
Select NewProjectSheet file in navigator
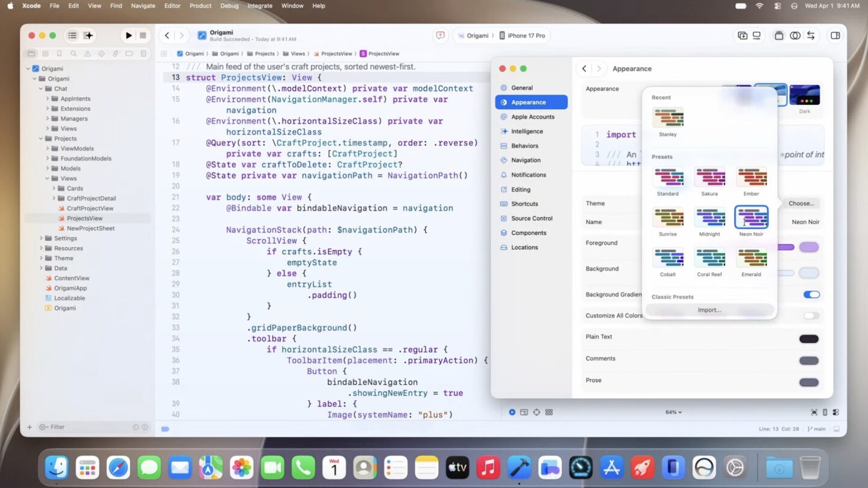(x=90, y=228)
